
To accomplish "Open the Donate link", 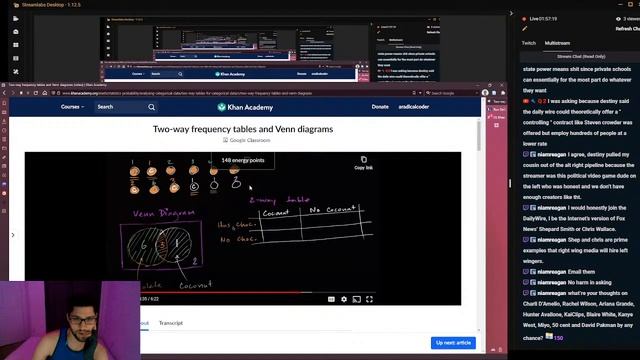I will 380,107.
